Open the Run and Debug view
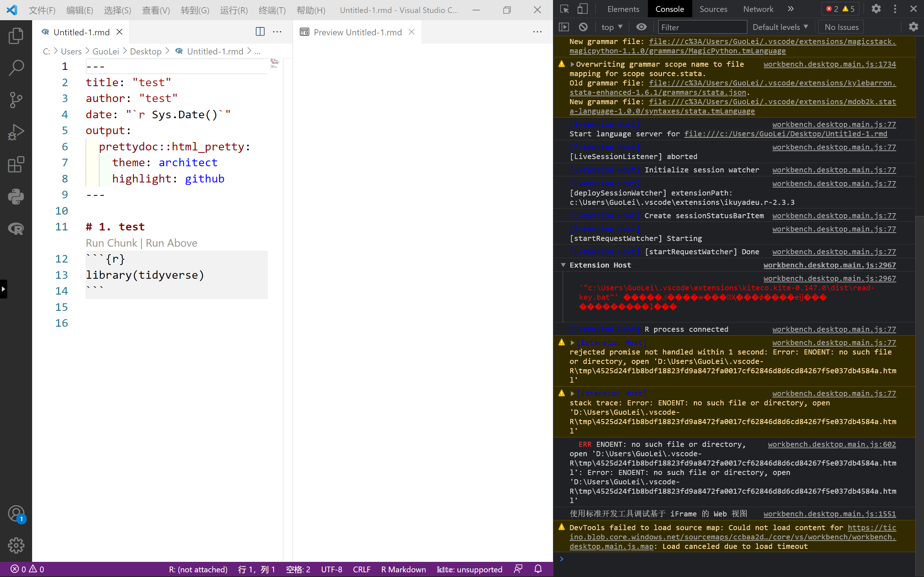924x577 pixels. pyautogui.click(x=16, y=132)
